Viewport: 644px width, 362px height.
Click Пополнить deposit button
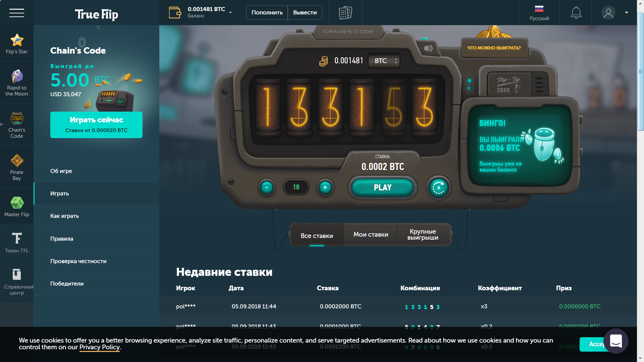[x=267, y=12]
